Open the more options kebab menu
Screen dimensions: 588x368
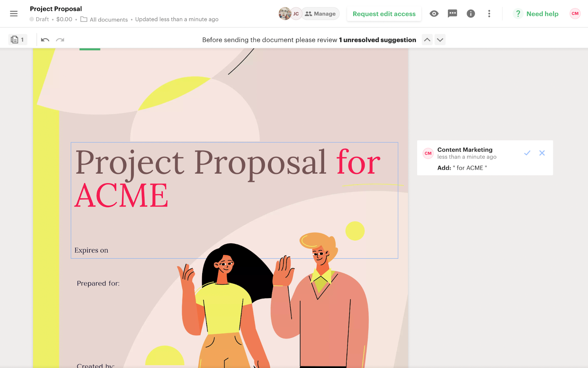click(489, 14)
